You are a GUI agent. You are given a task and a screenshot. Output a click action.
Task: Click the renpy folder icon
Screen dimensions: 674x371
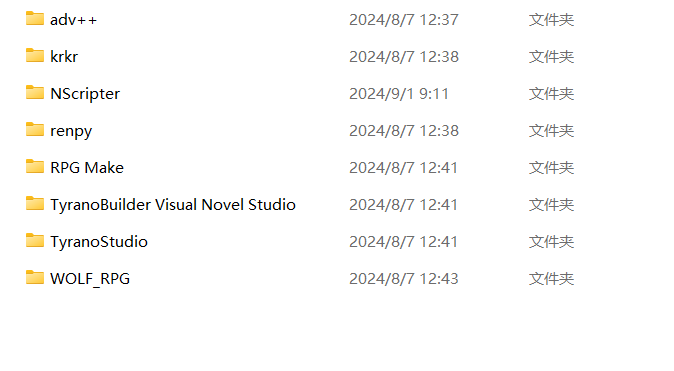(x=35, y=129)
